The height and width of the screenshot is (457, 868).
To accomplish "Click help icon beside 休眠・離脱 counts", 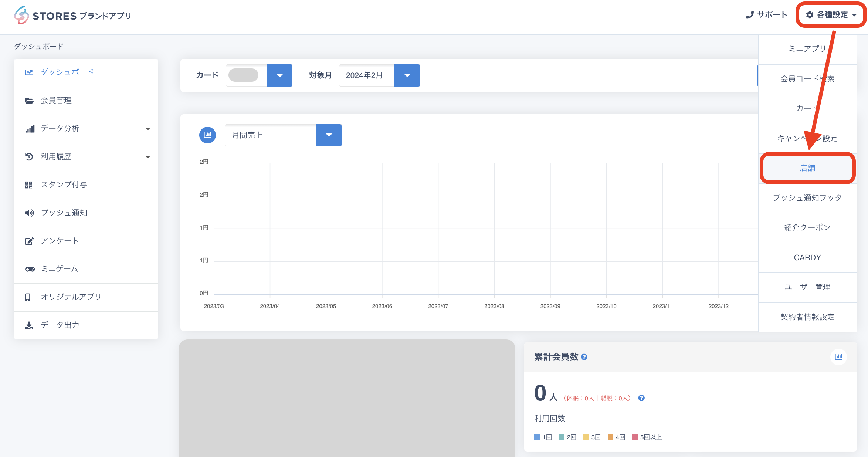I will click(x=641, y=398).
